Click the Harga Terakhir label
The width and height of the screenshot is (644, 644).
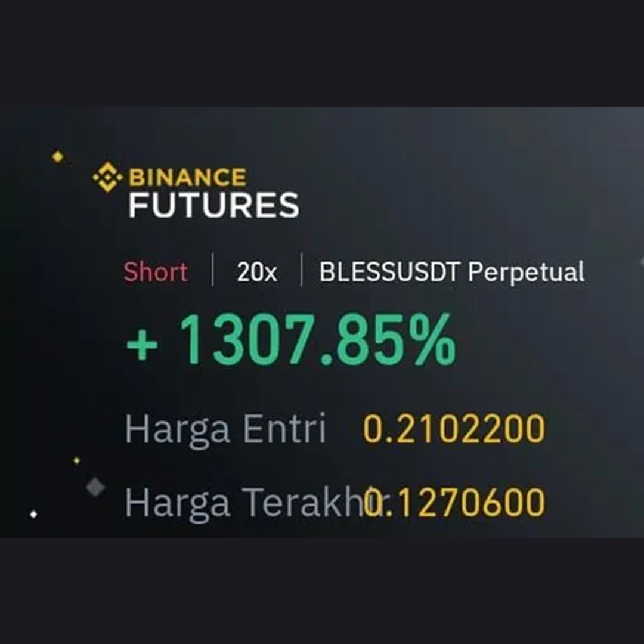click(x=239, y=503)
